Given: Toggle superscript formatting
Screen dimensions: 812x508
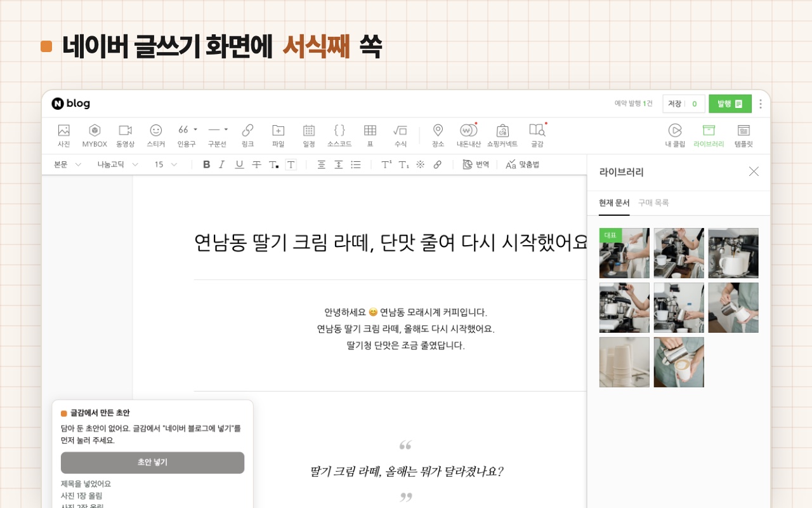Looking at the screenshot, I should coord(386,164).
